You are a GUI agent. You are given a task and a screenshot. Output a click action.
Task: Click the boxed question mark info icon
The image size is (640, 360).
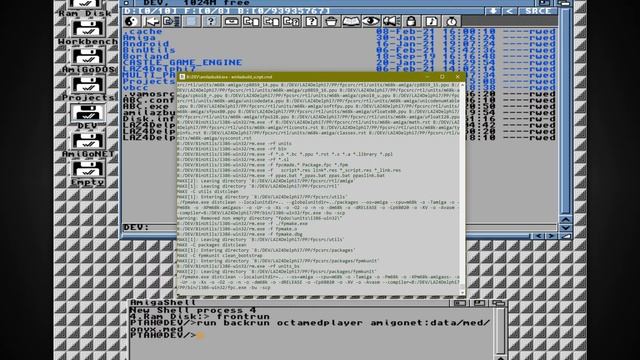311,21
